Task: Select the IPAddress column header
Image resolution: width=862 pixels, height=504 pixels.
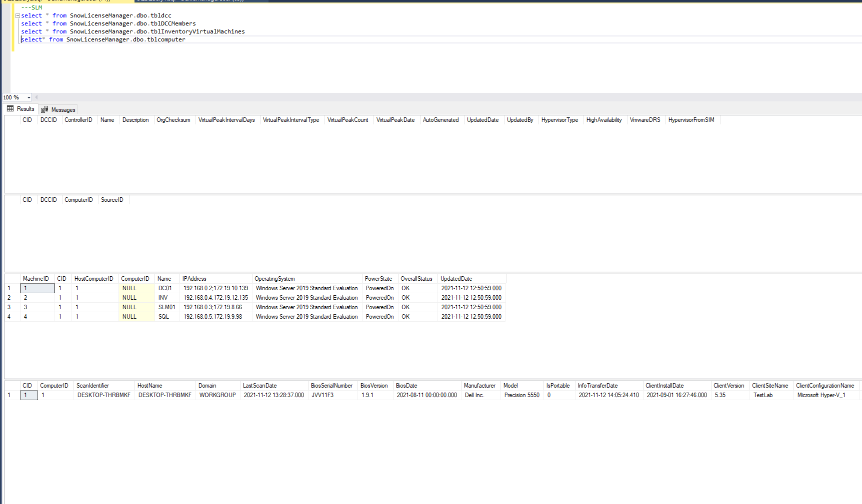Action: click(x=194, y=279)
